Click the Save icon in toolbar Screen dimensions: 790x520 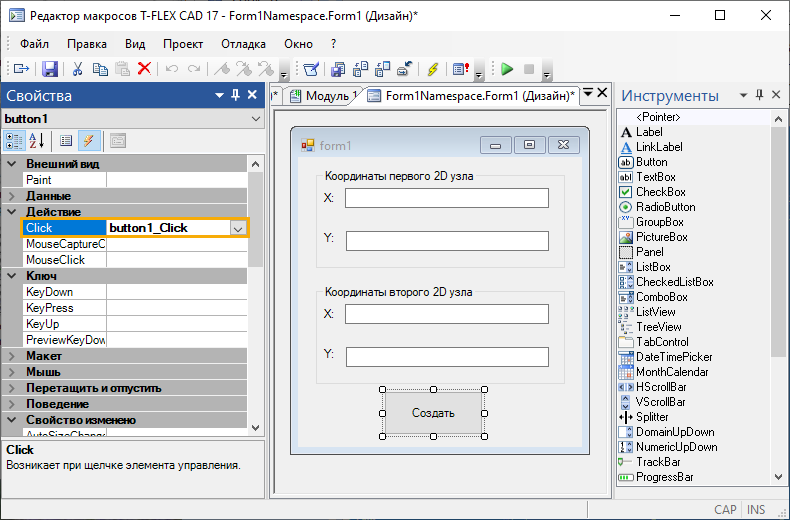point(49,69)
